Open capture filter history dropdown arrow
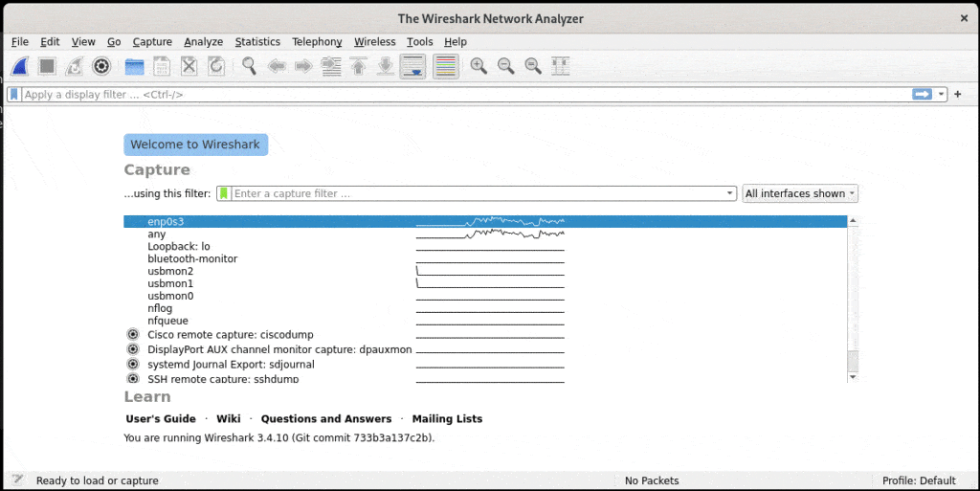The height and width of the screenshot is (491, 980). pyautogui.click(x=729, y=193)
